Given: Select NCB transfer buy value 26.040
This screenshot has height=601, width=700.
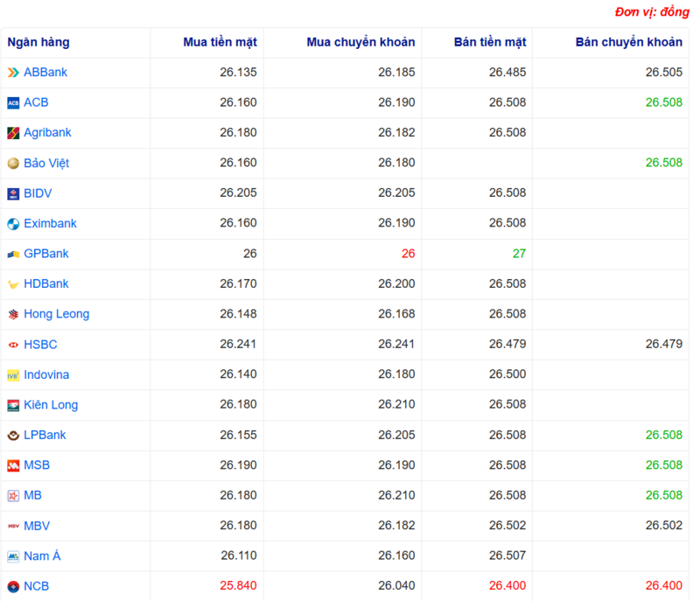Looking at the screenshot, I should tap(397, 586).
